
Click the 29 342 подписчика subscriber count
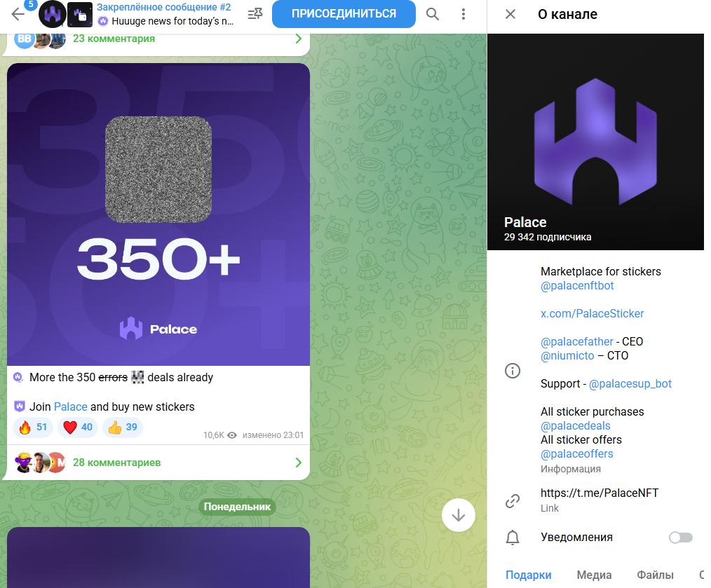548,237
